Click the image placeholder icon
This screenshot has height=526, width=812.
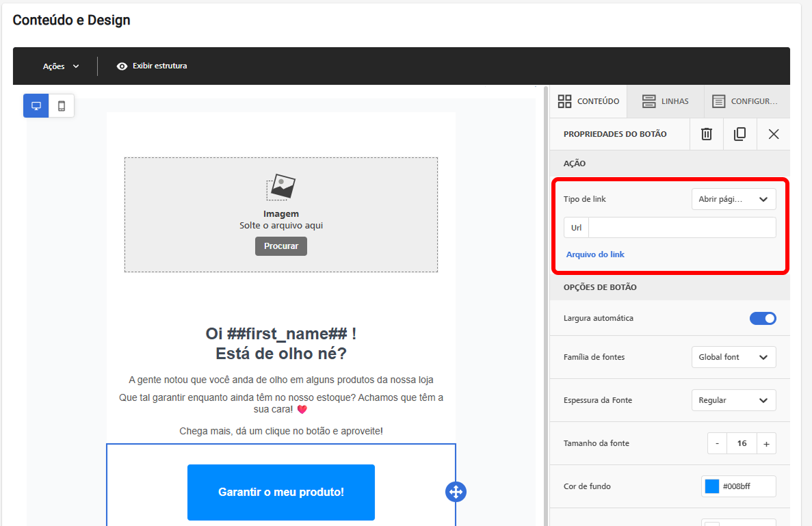281,187
